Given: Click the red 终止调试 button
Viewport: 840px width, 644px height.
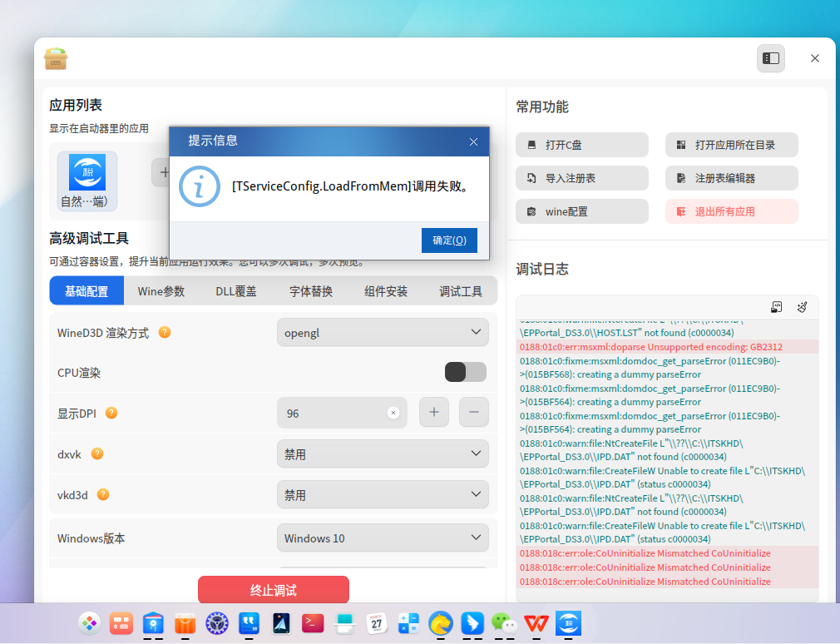Looking at the screenshot, I should pyautogui.click(x=274, y=590).
